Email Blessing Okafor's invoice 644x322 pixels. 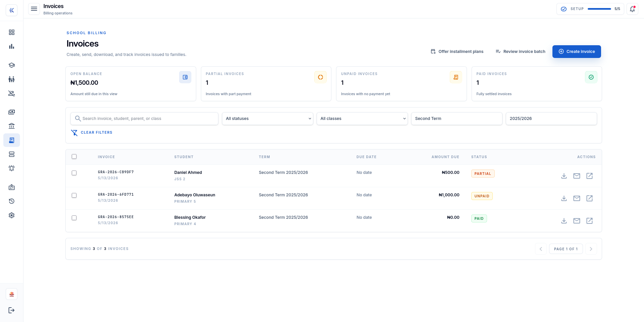[x=577, y=221]
